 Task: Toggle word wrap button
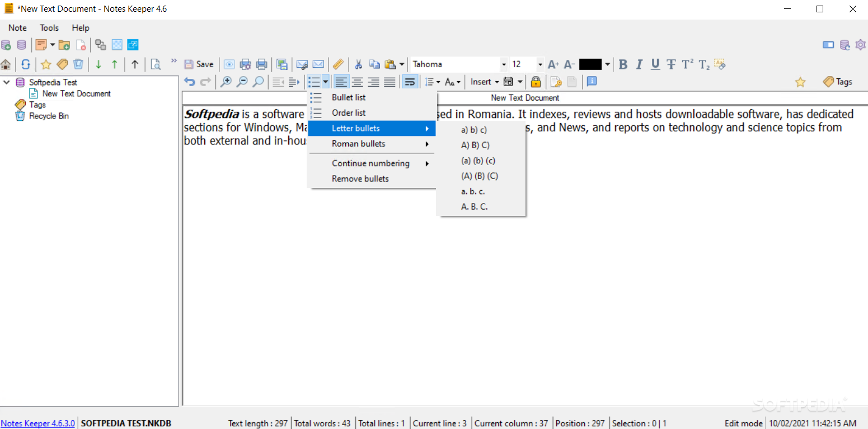click(x=410, y=82)
